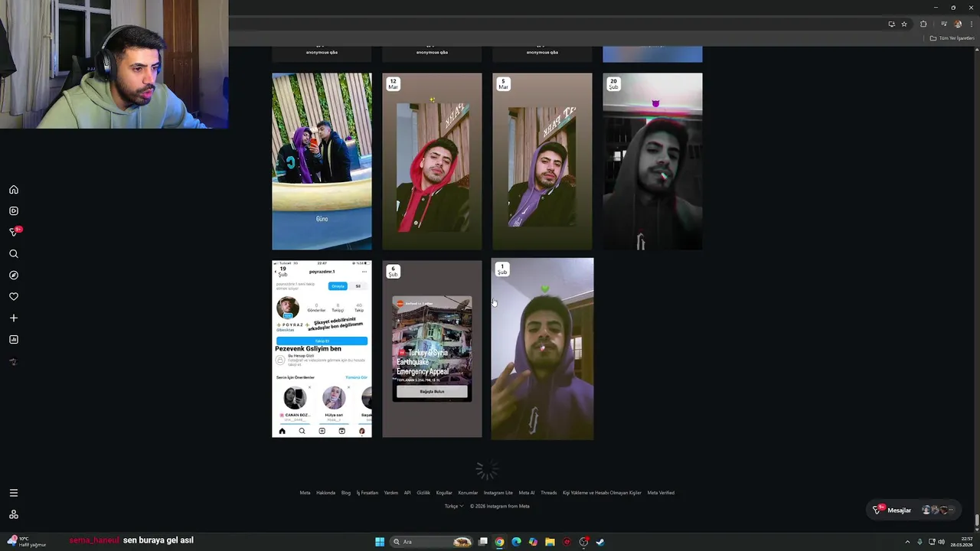Open Reels from the sidebar
This screenshot has height=551, width=980.
tap(14, 211)
